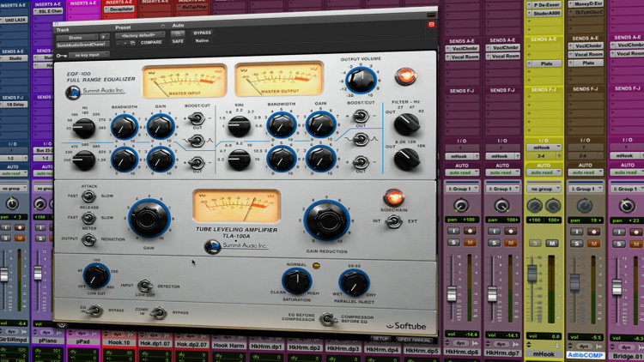Viewport: 644px width, 362px height.
Task: Click pan knob on HkHrm.dp6 track
Action: pyautogui.click(x=461, y=205)
